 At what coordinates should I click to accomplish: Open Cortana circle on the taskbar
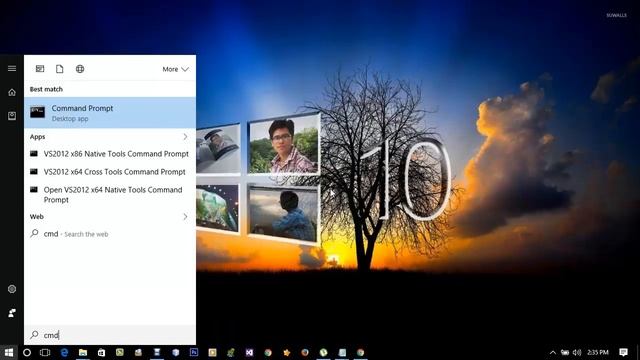[27, 352]
